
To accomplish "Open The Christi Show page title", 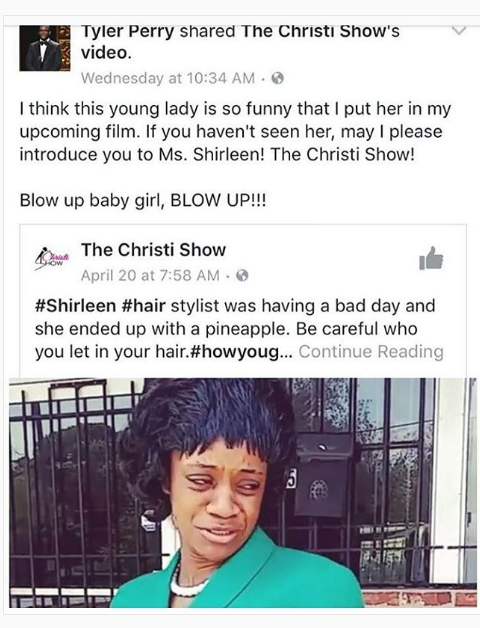I will (x=154, y=250).
